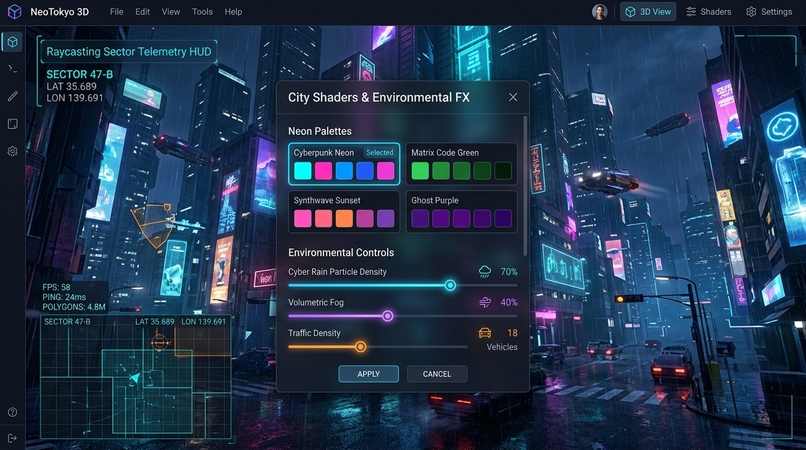The width and height of the screenshot is (806, 450).
Task: Choose the Synthwave Sunset palette
Action: tap(344, 212)
